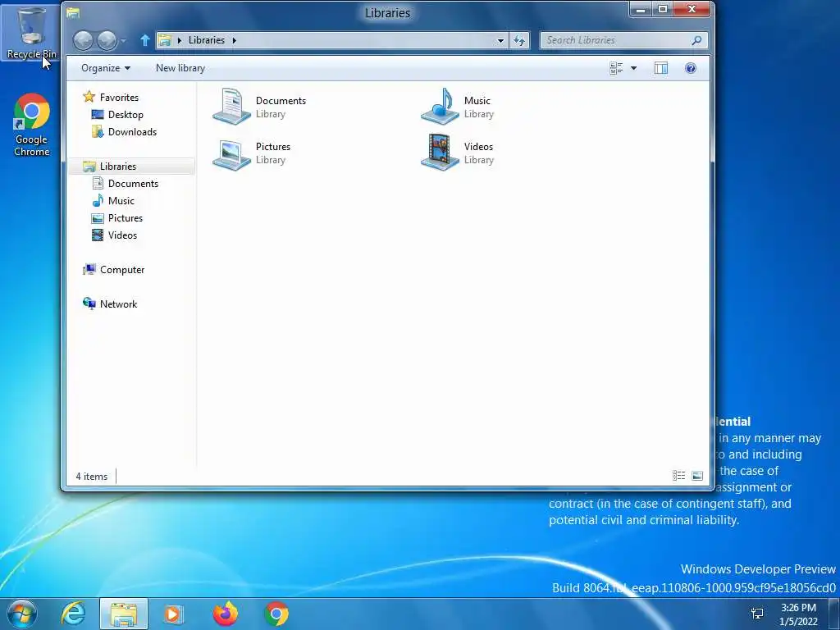Viewport: 840px width, 630px height.
Task: Open the address bar history dropdown
Action: 500,40
